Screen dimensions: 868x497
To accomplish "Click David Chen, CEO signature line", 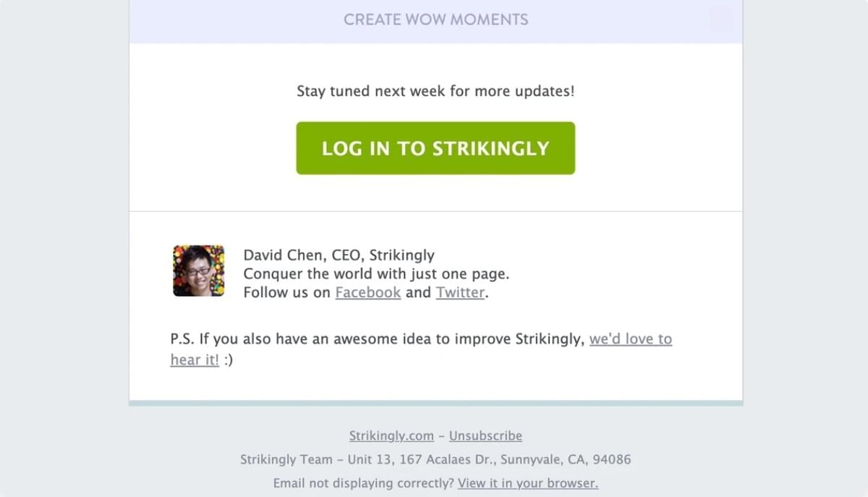I will click(x=339, y=255).
